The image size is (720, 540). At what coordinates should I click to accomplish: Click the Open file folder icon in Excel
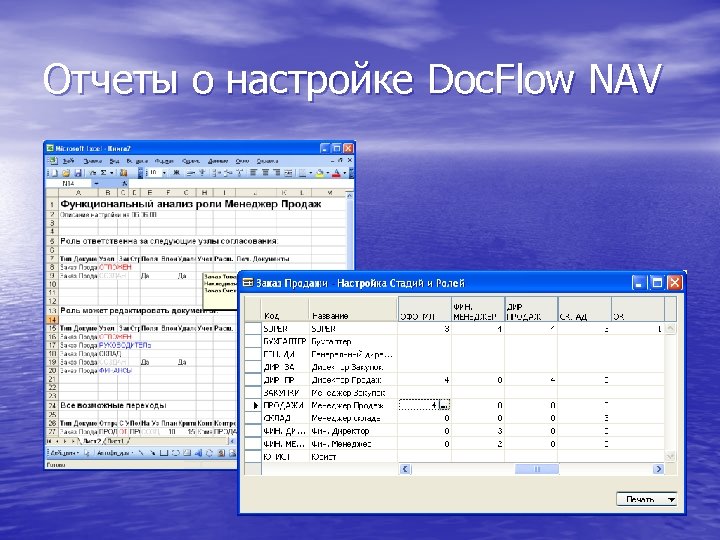tap(66, 173)
